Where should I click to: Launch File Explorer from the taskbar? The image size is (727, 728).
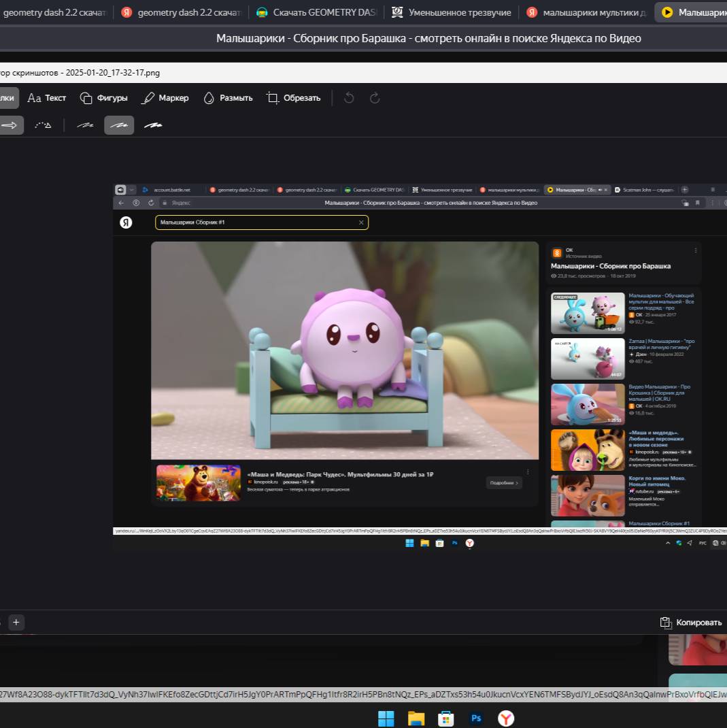[416, 718]
